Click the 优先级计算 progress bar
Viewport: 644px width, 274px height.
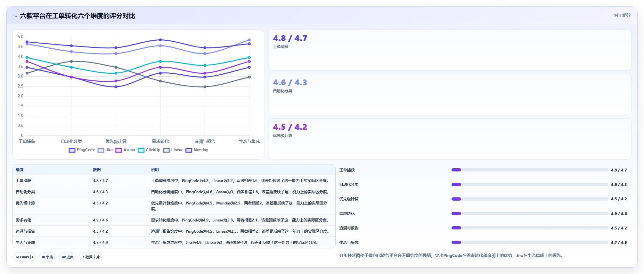coord(530,199)
